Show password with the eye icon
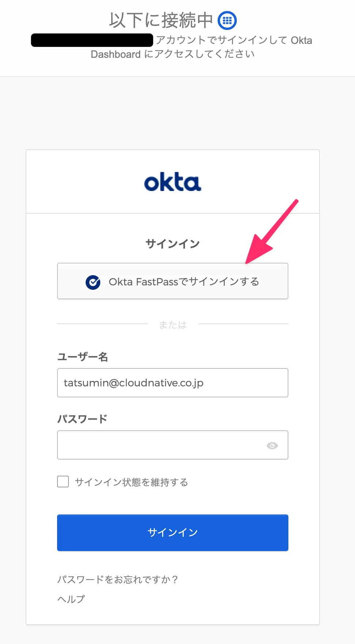 click(272, 445)
